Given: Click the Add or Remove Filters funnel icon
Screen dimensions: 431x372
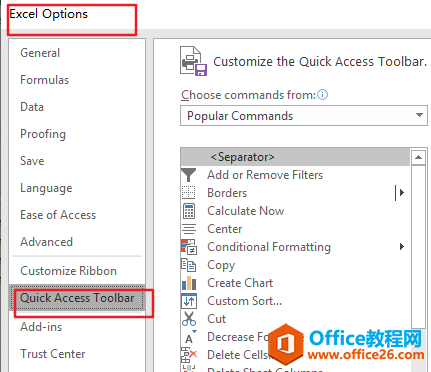Looking at the screenshot, I should (x=189, y=175).
